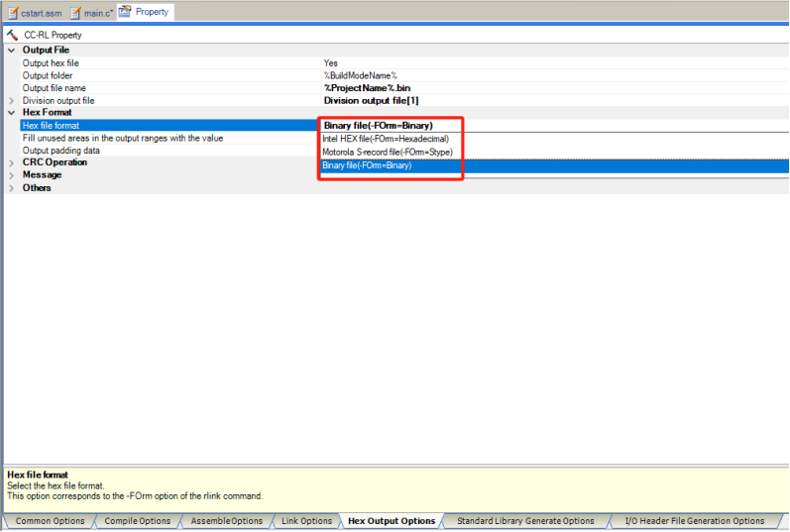Open the Link Options tab

[306, 521]
